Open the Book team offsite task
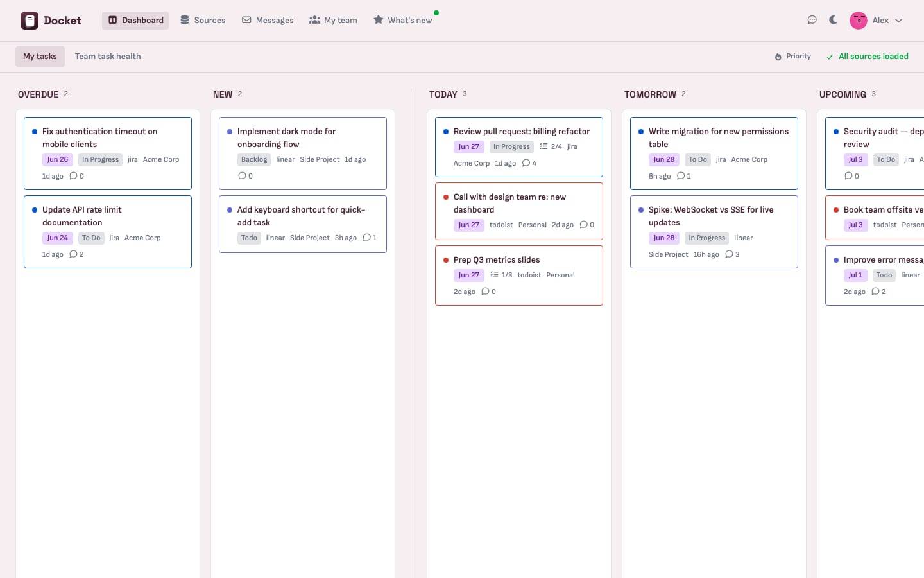The width and height of the screenshot is (924, 578). [875, 218]
